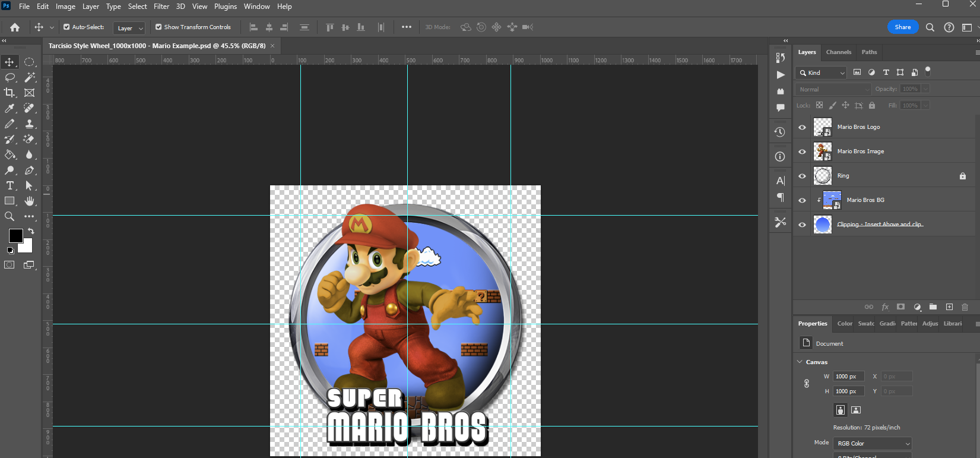Select the Paint Bucket tool
The height and width of the screenshot is (458, 980).
click(x=9, y=154)
